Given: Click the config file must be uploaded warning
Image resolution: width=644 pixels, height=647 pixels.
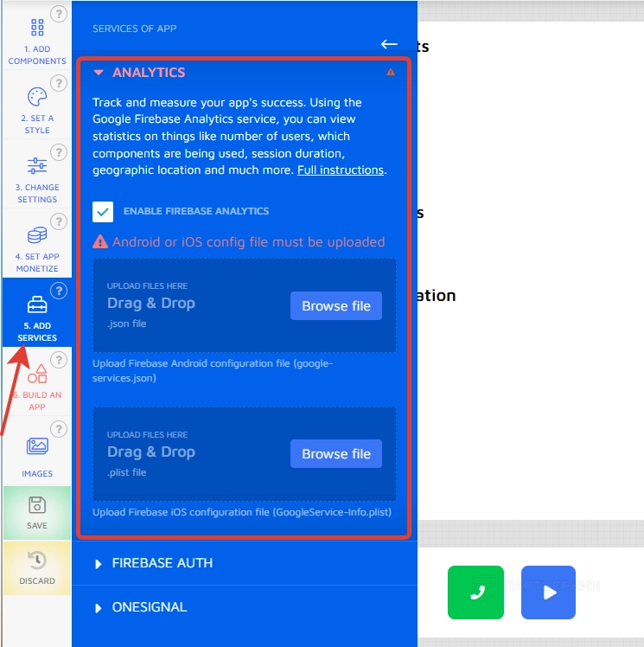Looking at the screenshot, I should tap(239, 242).
